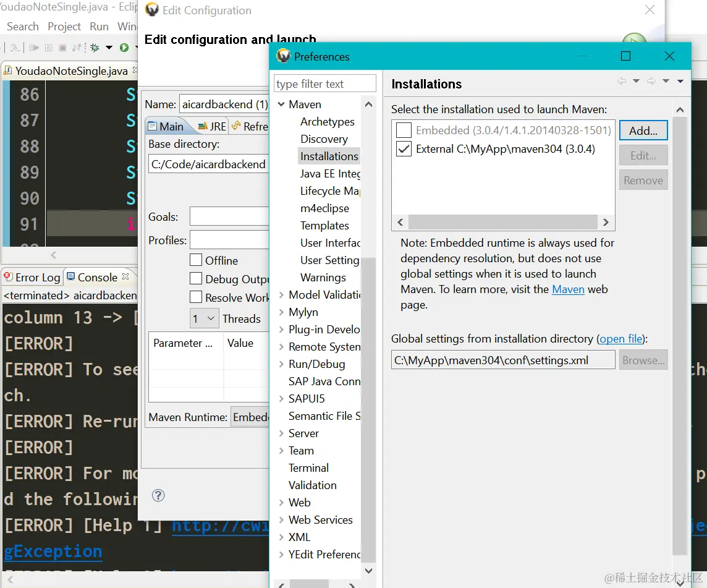
Task: Click the Preferences window title icon
Action: (x=284, y=56)
